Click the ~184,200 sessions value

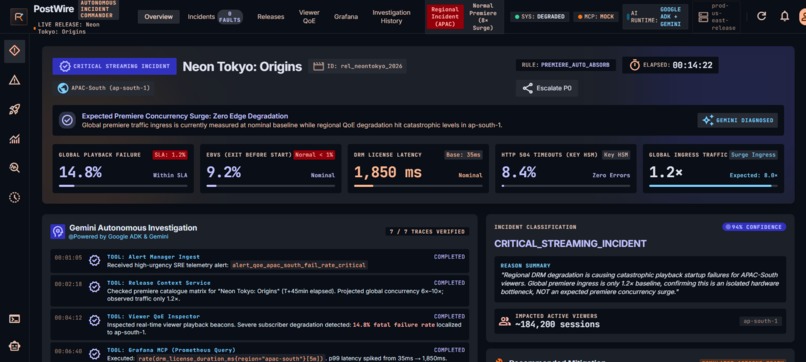557,324
